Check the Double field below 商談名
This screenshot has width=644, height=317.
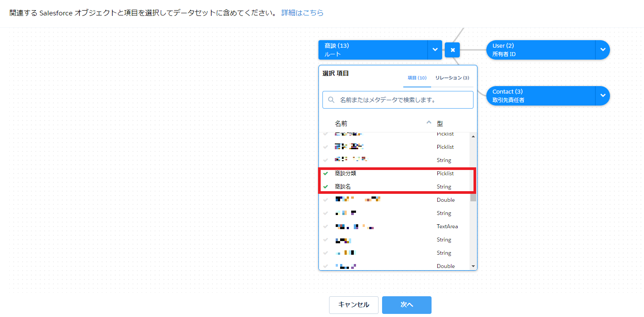[326, 200]
